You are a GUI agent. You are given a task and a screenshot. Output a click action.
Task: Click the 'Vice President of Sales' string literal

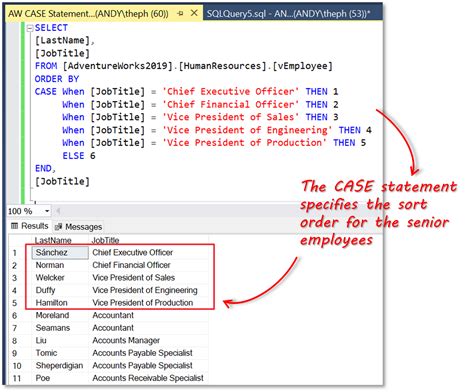(230, 118)
